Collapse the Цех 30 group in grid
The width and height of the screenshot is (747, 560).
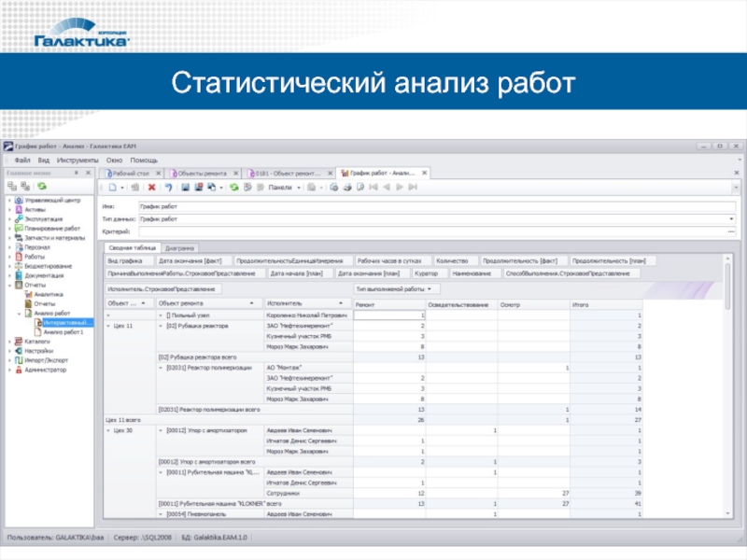pos(108,430)
